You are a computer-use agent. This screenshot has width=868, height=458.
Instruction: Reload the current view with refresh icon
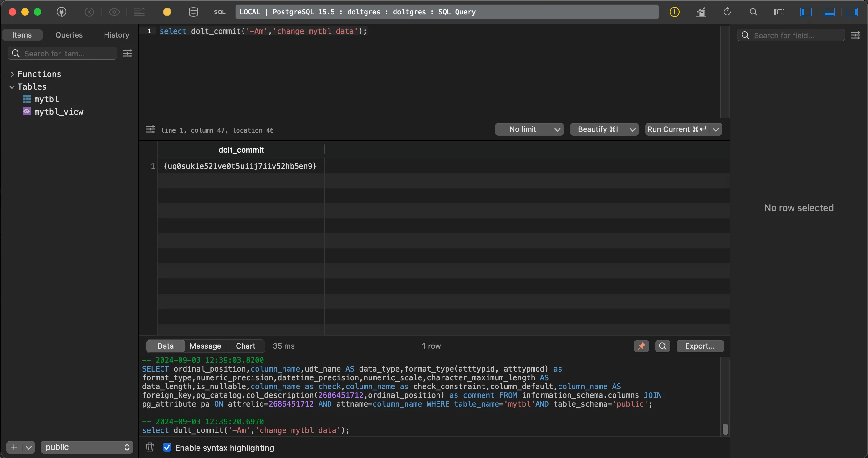click(x=727, y=12)
